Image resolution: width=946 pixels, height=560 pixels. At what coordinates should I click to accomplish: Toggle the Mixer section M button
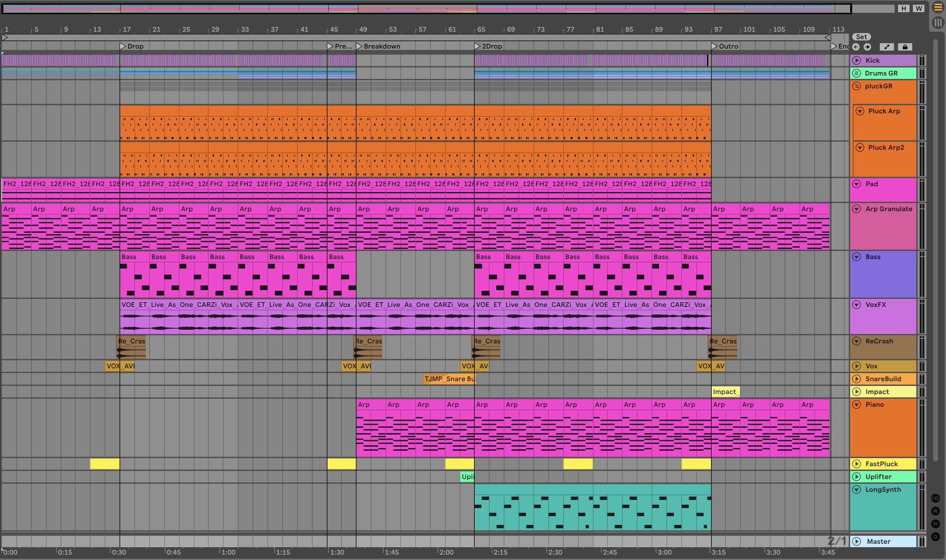pyautogui.click(x=935, y=524)
